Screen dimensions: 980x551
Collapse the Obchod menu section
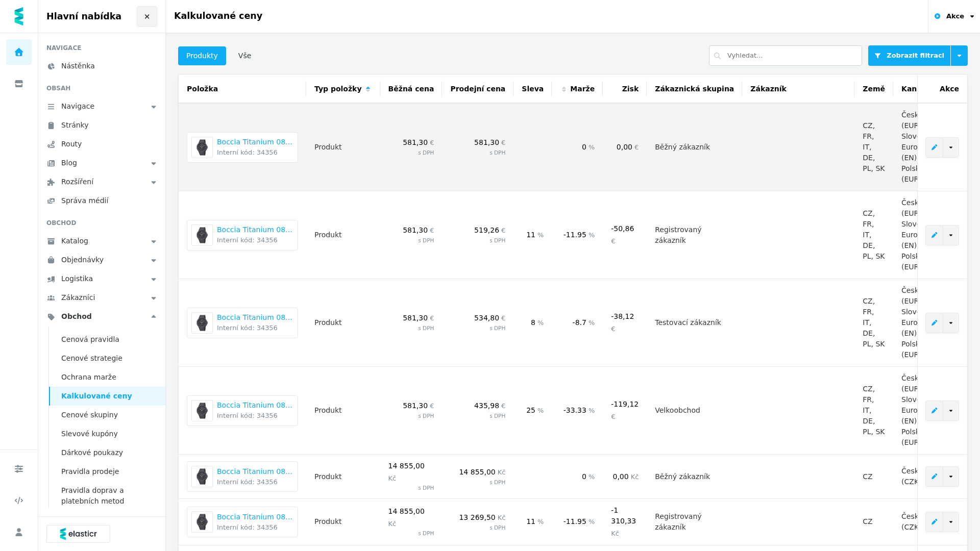(x=102, y=316)
